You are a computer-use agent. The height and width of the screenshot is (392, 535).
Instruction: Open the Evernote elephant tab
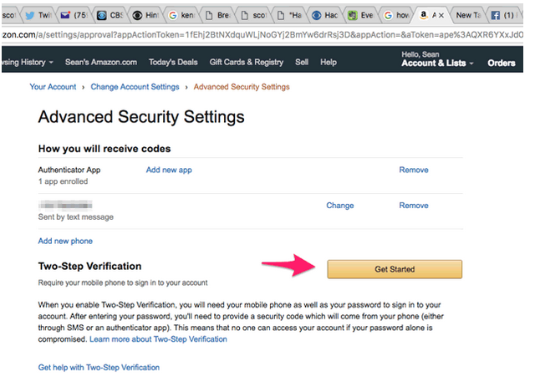pos(360,15)
